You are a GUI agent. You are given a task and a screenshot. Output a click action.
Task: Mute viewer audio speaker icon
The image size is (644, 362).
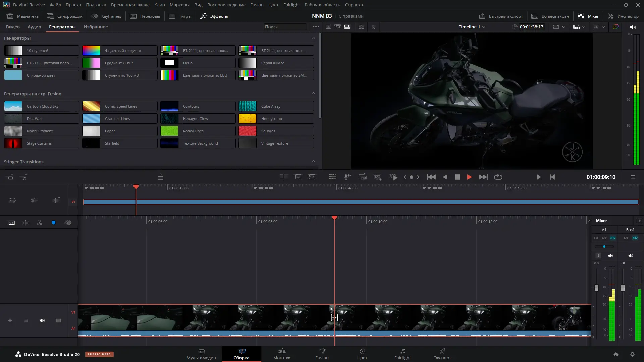tap(633, 27)
